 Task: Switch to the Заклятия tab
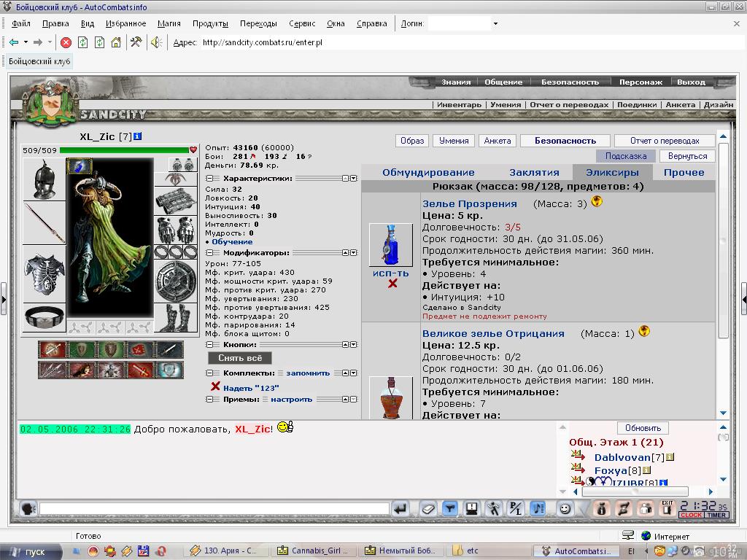534,173
